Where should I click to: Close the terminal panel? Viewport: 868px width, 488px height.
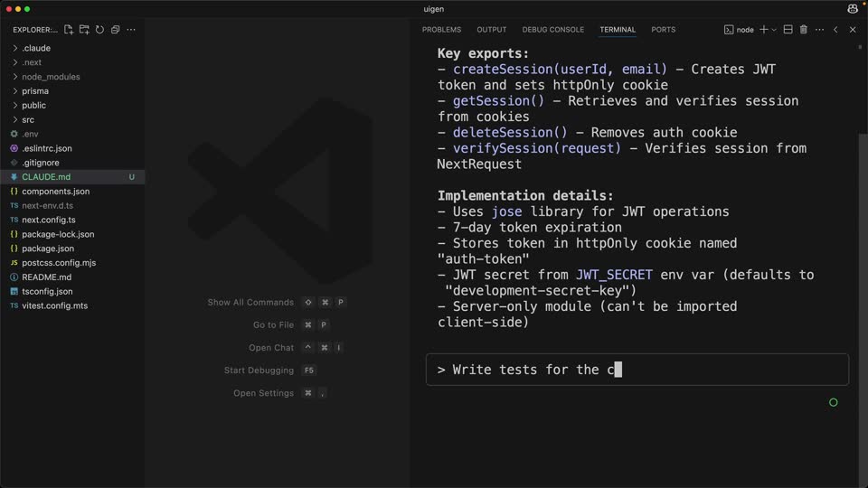(853, 30)
